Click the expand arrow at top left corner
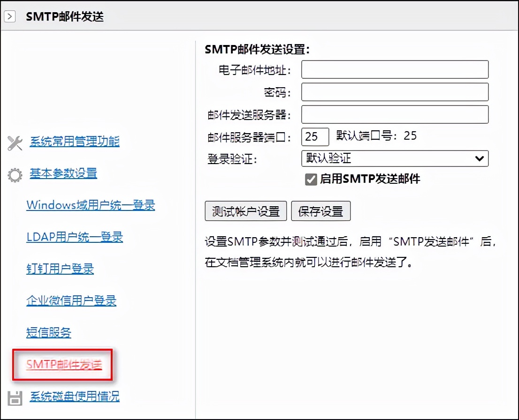The image size is (519, 420). click(x=10, y=15)
